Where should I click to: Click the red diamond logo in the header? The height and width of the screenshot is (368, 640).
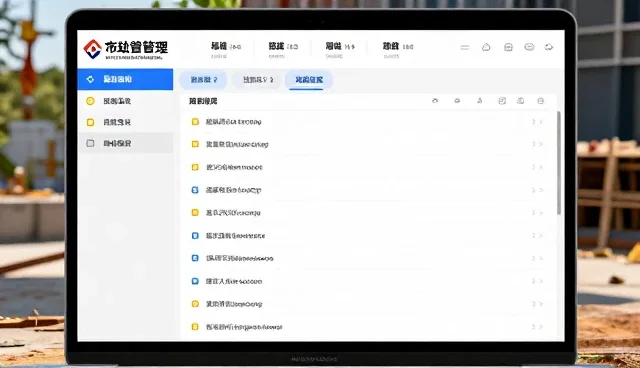pos(93,49)
